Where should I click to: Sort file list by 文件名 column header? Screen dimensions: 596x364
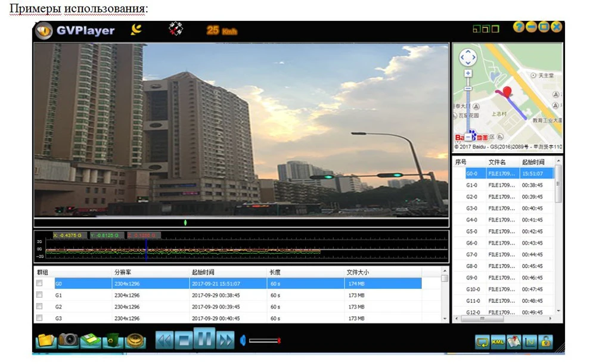[502, 162]
